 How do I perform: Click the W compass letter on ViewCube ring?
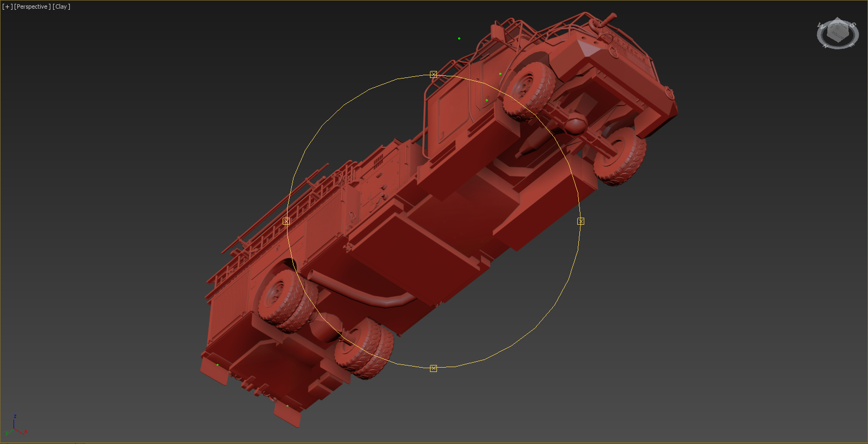(x=821, y=25)
